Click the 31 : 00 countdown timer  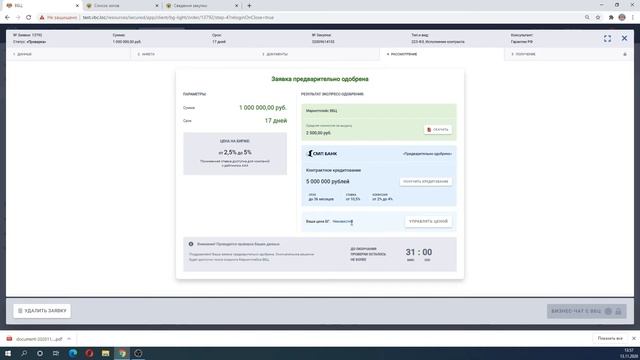(419, 252)
